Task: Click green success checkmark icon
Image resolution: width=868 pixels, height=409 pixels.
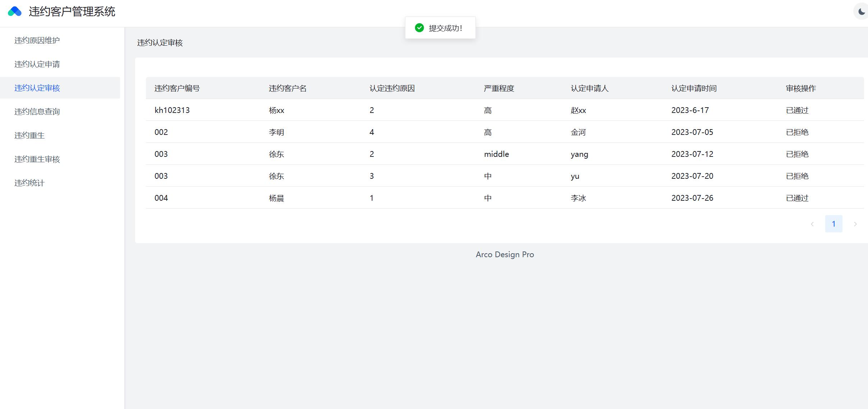Action: coord(419,28)
